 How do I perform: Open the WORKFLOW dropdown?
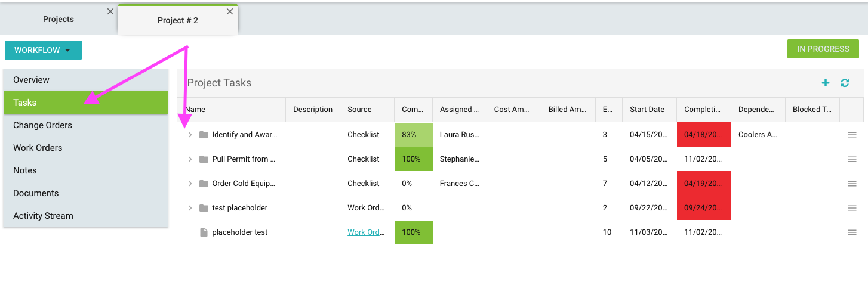point(43,50)
